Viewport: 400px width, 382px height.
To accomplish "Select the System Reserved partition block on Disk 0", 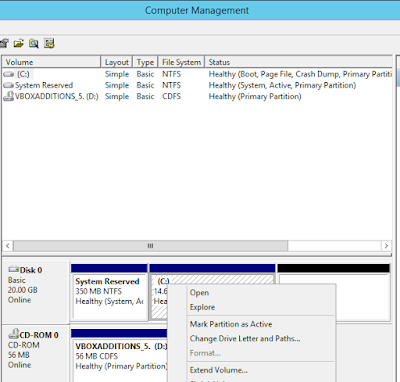I will click(x=109, y=293).
